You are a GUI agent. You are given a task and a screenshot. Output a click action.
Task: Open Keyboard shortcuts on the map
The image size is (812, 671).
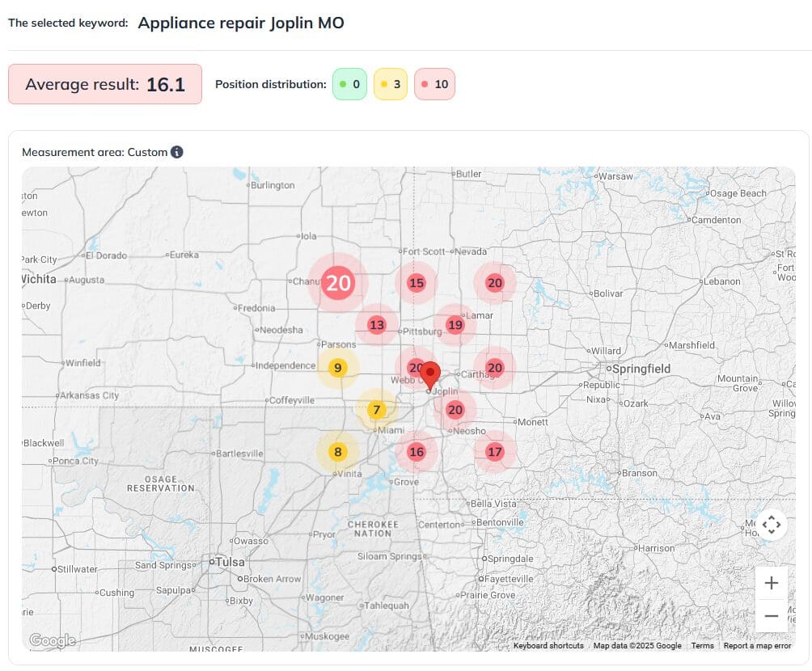548,646
